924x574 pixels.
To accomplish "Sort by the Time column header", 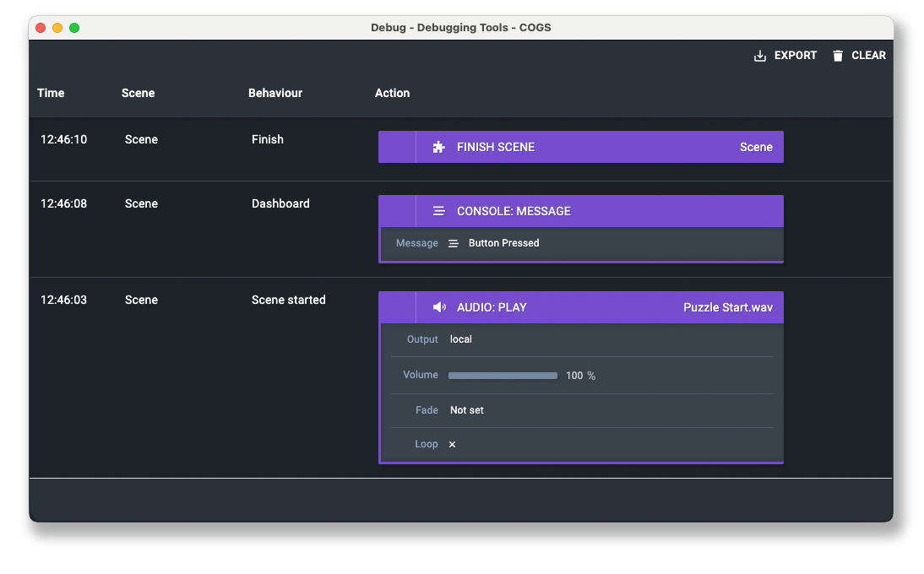I will click(x=51, y=93).
